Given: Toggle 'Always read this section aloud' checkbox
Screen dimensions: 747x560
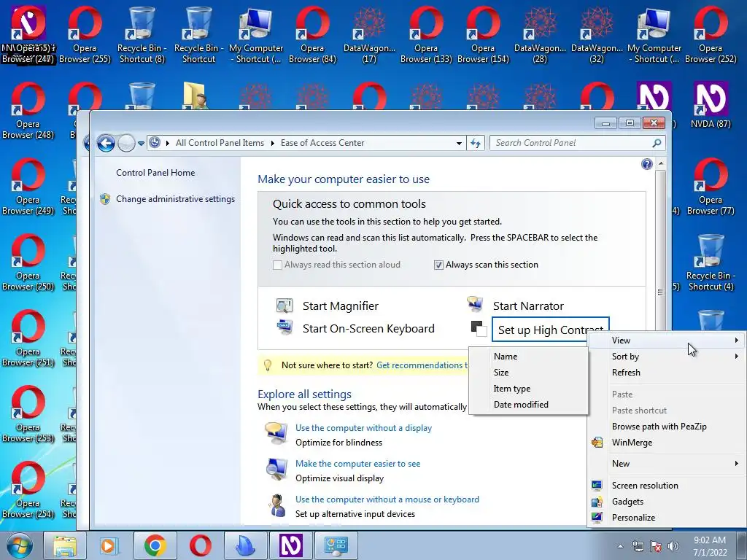Looking at the screenshot, I should coord(277,265).
